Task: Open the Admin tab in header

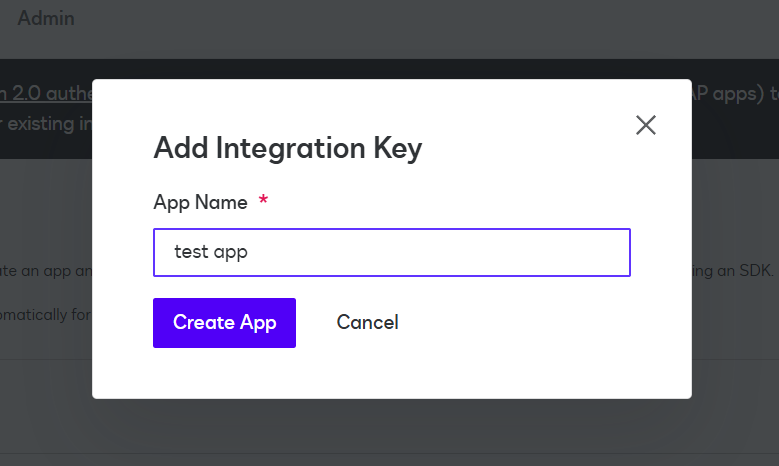Action: (46, 18)
